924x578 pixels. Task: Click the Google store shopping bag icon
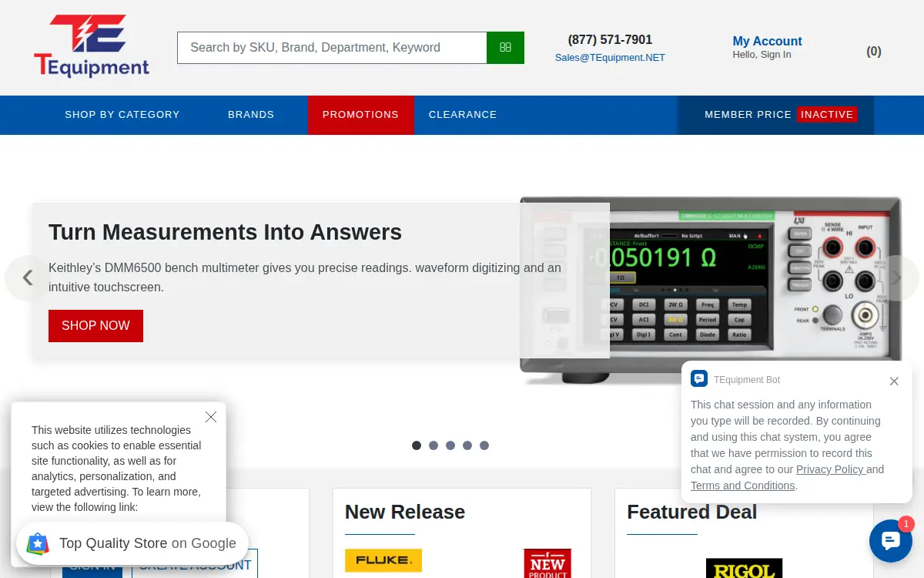[38, 543]
